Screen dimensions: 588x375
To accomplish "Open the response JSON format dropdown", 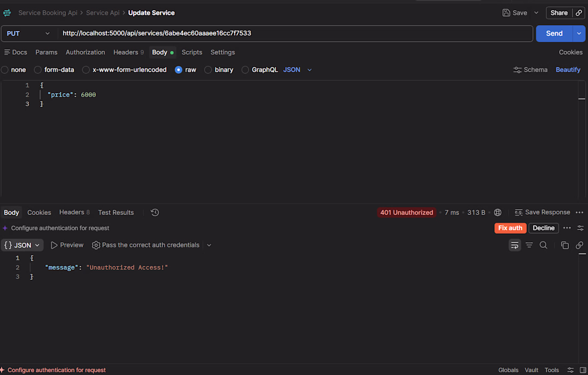I will pyautogui.click(x=22, y=245).
